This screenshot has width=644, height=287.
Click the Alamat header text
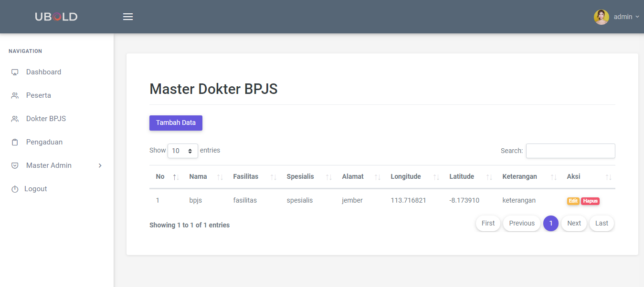coord(353,176)
